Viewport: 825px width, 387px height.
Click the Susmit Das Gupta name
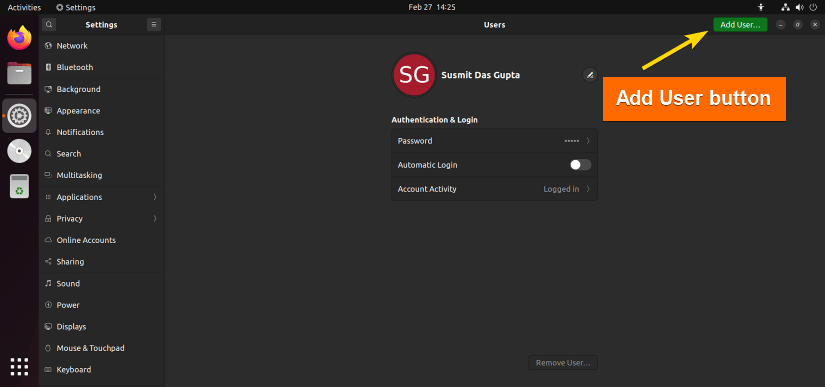point(480,75)
